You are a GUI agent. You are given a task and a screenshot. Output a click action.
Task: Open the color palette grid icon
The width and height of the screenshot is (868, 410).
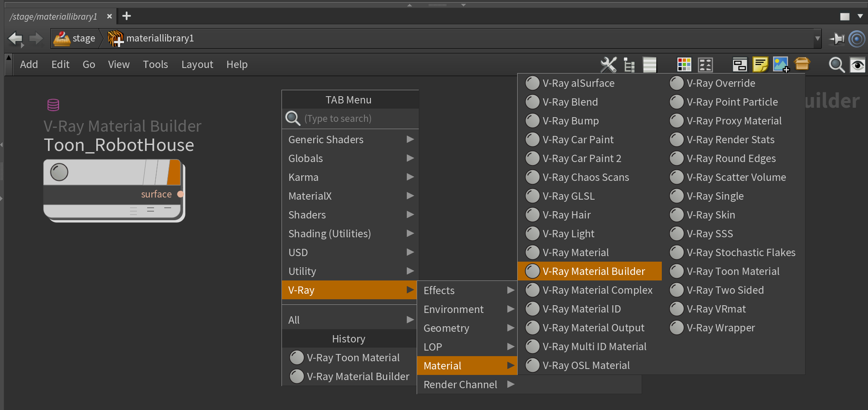[684, 65]
